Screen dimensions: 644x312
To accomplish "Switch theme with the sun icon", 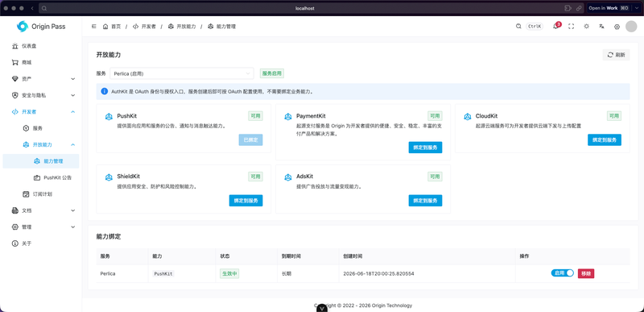I will pos(586,27).
